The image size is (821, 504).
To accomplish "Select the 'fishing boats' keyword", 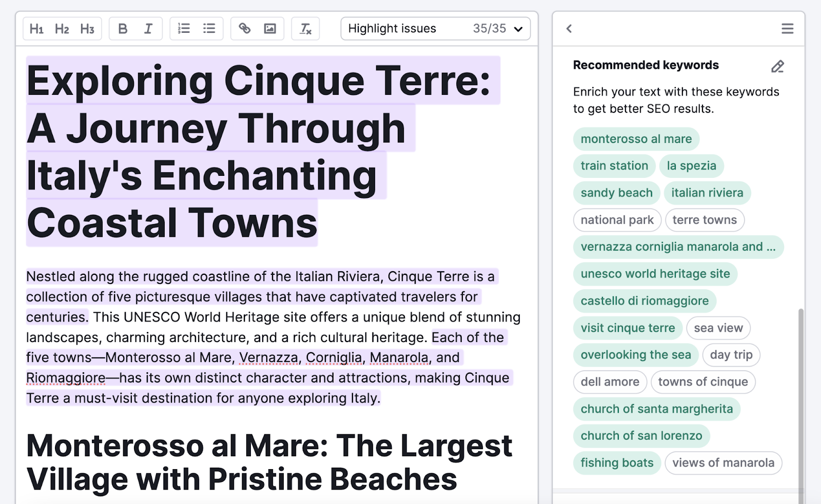I will [616, 462].
